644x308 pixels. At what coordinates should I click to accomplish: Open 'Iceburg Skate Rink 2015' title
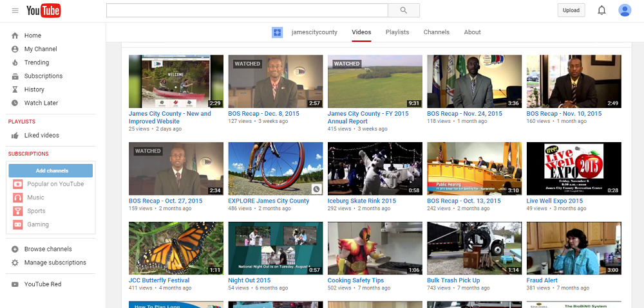362,201
